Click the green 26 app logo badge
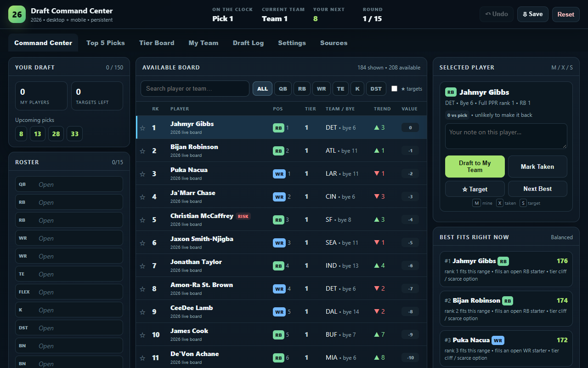 tap(17, 14)
